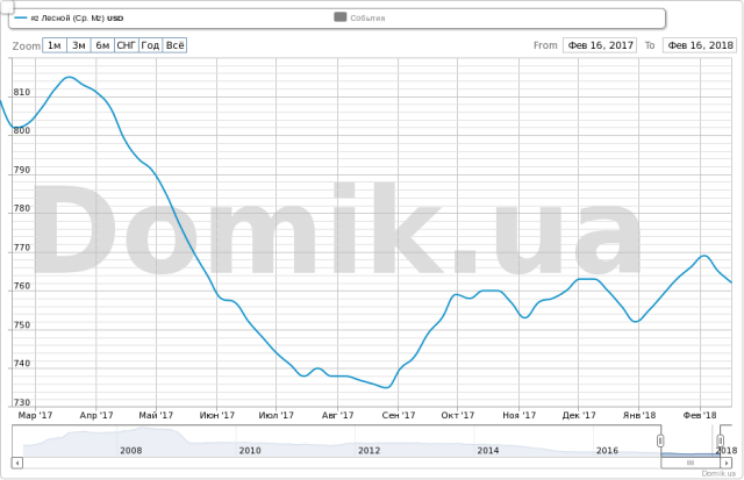Viewport: 744px width, 480px height.
Task: Toggle the Лесной USD series in legend
Action: tap(69, 18)
